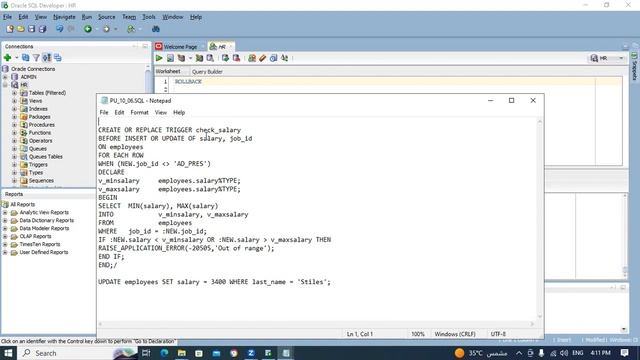Click the green plus New Connection icon
Viewport: 640px width, 360px height.
(x=7, y=58)
